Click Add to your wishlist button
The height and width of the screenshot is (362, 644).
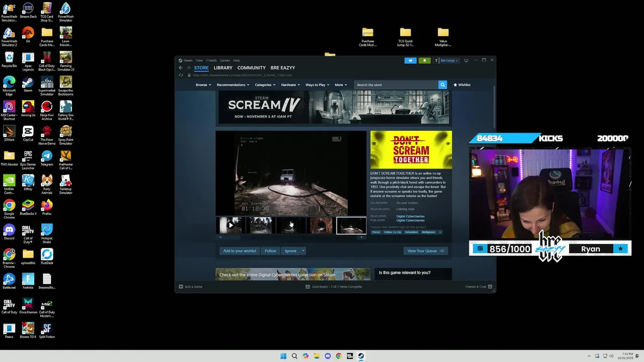(x=239, y=251)
